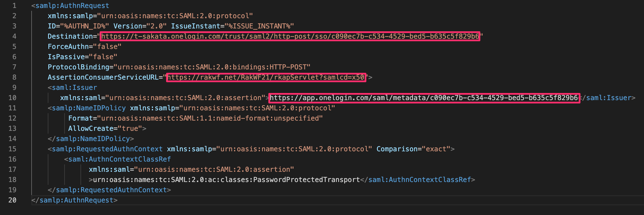Click the closing samlp:NameIDPolicy tag on line 14

[91, 139]
